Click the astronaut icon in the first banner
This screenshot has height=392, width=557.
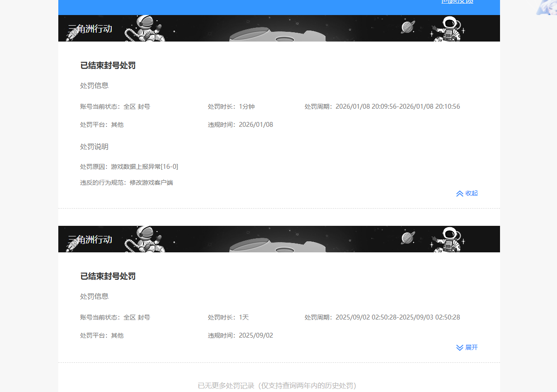tap(146, 28)
